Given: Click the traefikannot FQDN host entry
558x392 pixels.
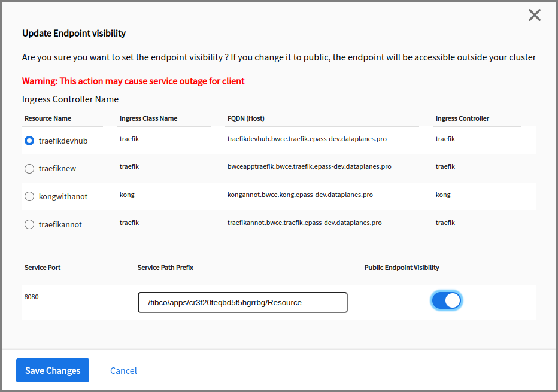Looking at the screenshot, I should 304,223.
